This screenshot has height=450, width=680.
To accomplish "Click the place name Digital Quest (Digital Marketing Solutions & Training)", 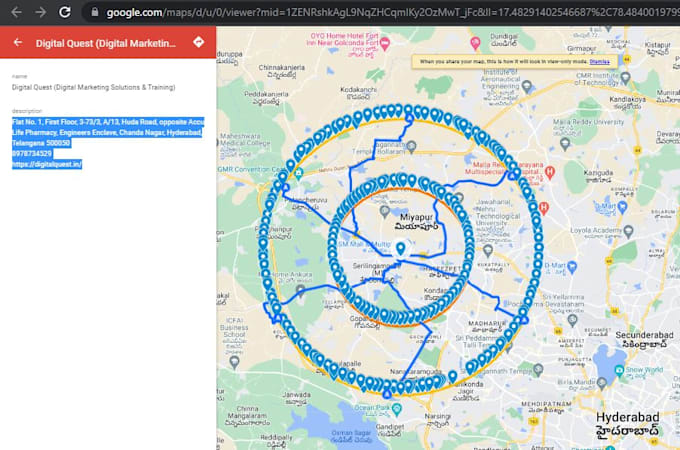I will (94, 87).
